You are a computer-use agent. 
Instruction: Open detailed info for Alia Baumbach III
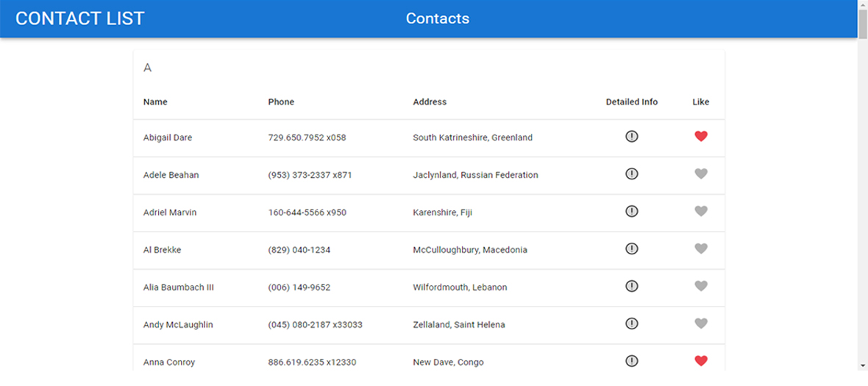[631, 286]
